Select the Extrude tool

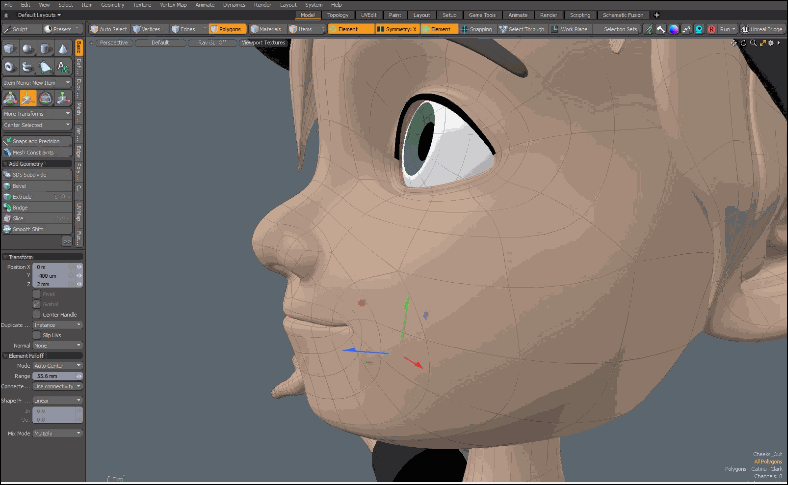click(22, 197)
